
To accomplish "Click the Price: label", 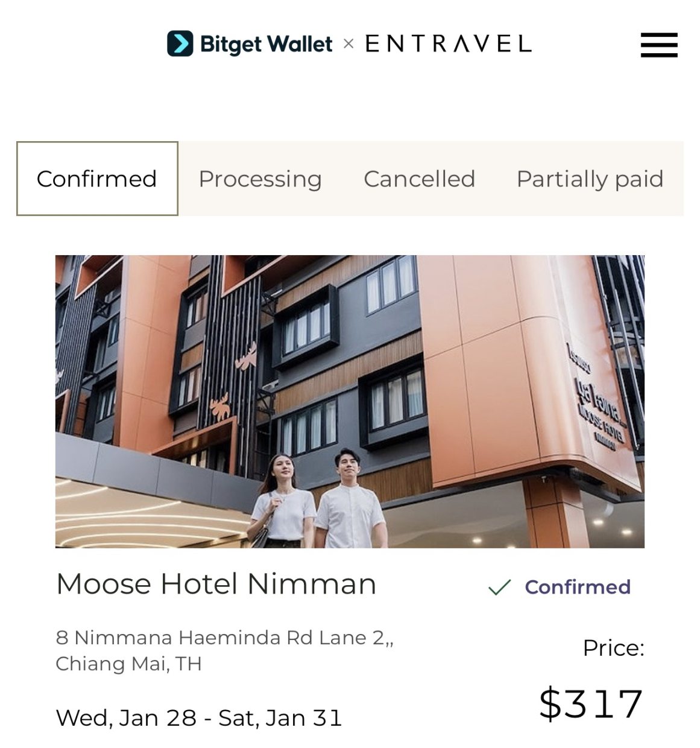I will [613, 648].
